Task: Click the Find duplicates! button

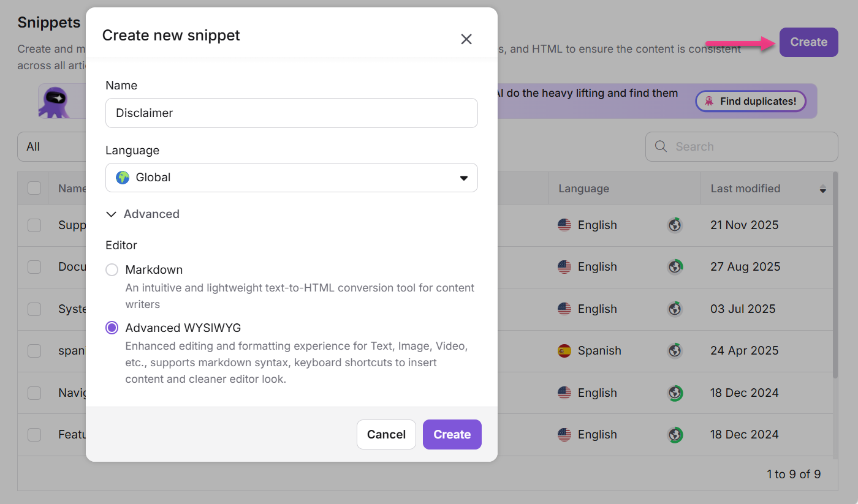Action: pyautogui.click(x=750, y=101)
